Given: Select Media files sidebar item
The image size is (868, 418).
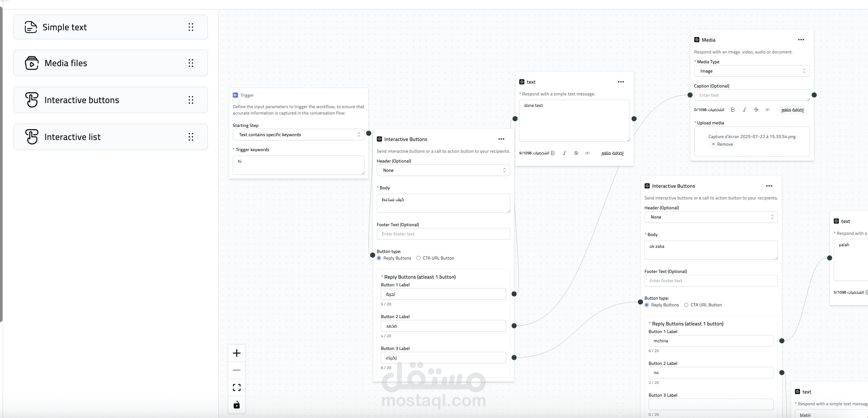Looking at the screenshot, I should pos(110,63).
